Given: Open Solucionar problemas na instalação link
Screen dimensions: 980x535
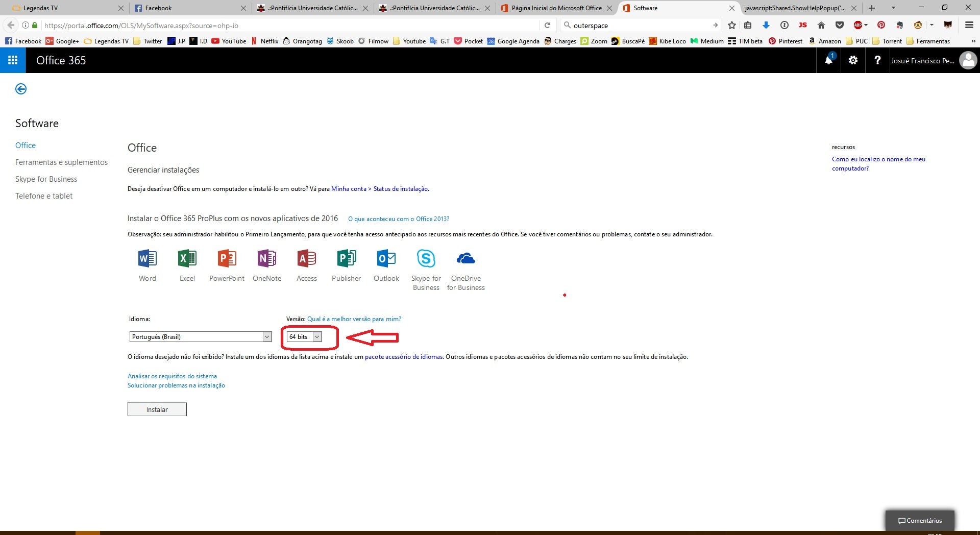Looking at the screenshot, I should pos(176,385).
